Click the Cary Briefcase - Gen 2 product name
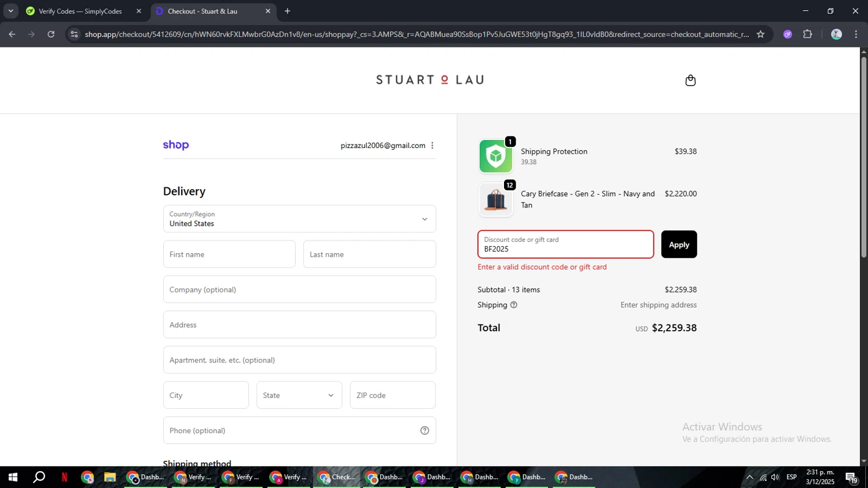The image size is (868, 488). coord(587,199)
